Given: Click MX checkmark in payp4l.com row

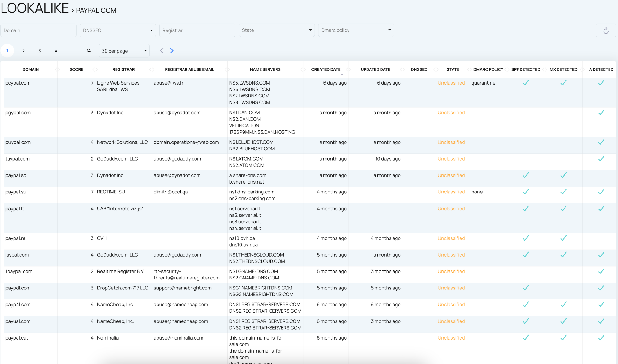Looking at the screenshot, I should 563,304.
